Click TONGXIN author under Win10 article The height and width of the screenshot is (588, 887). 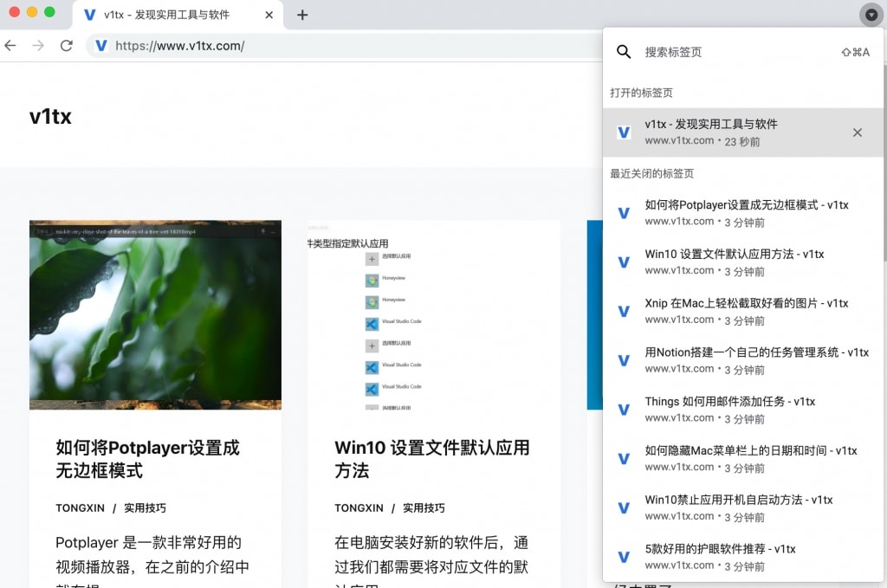[359, 508]
